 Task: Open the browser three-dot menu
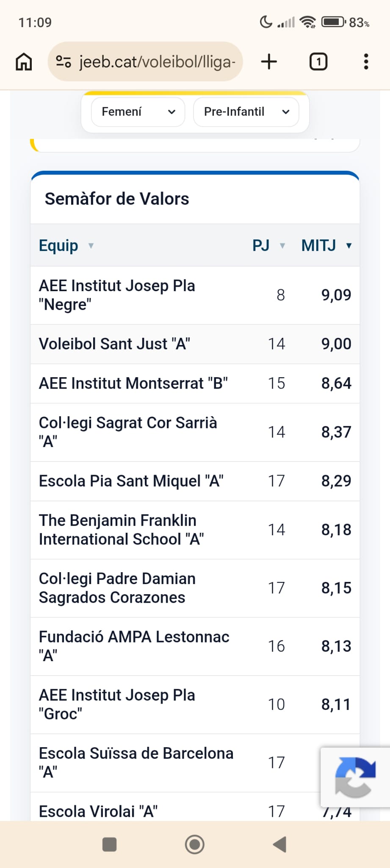(366, 62)
